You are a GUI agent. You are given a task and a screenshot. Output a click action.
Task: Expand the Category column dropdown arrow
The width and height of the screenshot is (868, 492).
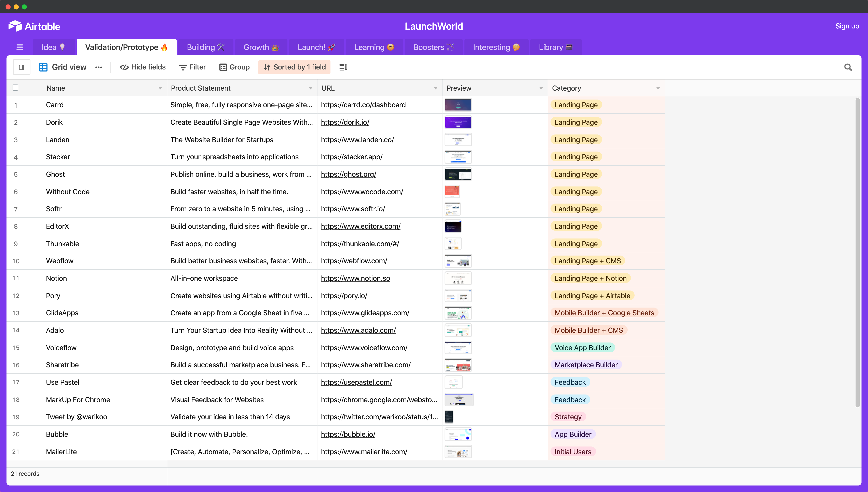click(x=658, y=89)
